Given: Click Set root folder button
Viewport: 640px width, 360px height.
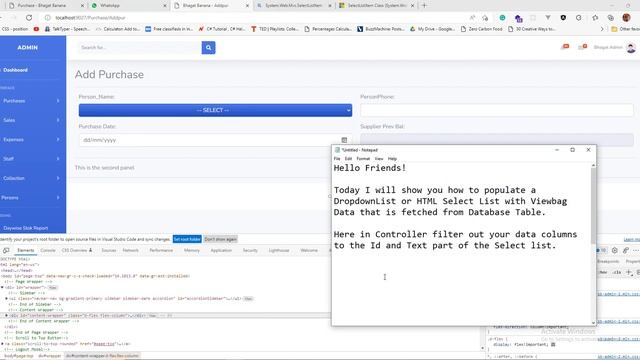Looking at the screenshot, I should pyautogui.click(x=187, y=239).
